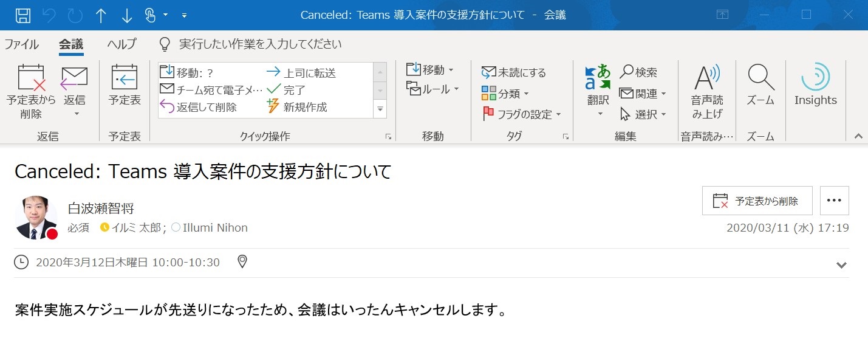Viewport: 868px width, 352px height.
Task: Focus the 実行したい作業を入力してください search box
Action: (x=260, y=44)
